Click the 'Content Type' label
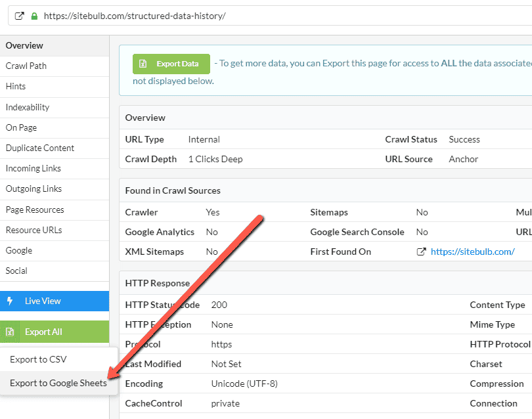 click(497, 305)
